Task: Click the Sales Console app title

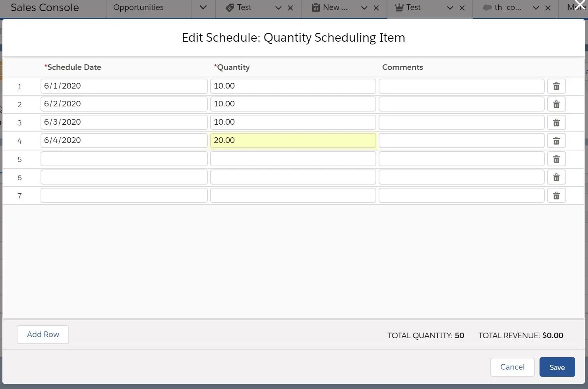Action: pos(45,8)
